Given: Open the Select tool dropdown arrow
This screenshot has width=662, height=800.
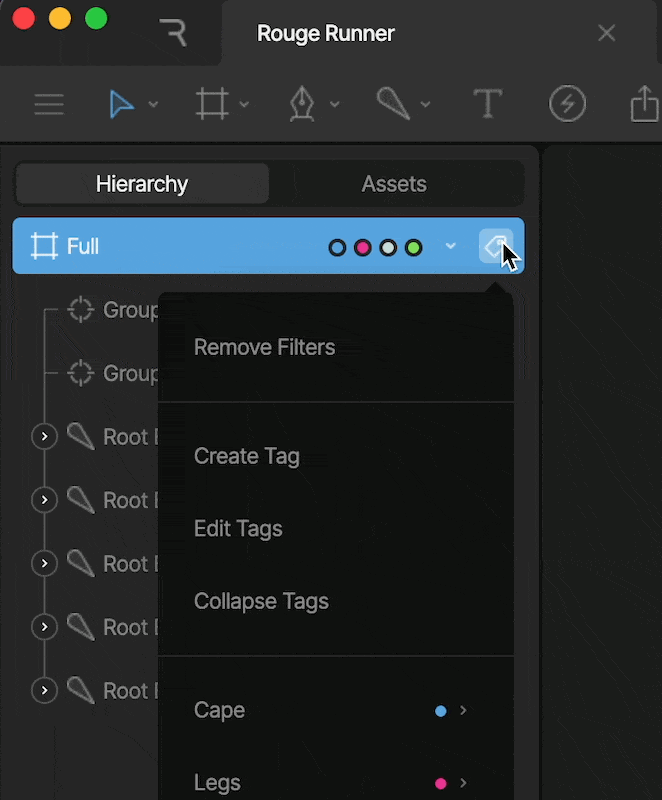Looking at the screenshot, I should [153, 104].
